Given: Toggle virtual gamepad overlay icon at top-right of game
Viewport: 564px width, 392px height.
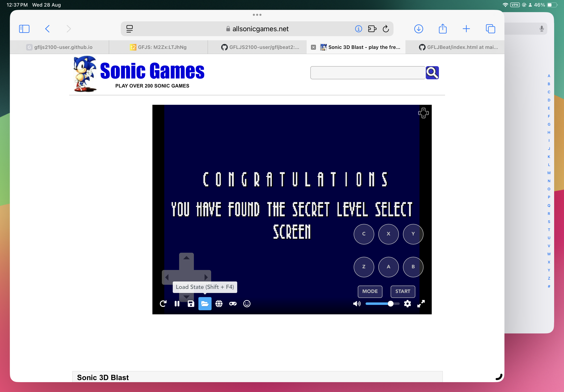Looking at the screenshot, I should click(x=423, y=113).
